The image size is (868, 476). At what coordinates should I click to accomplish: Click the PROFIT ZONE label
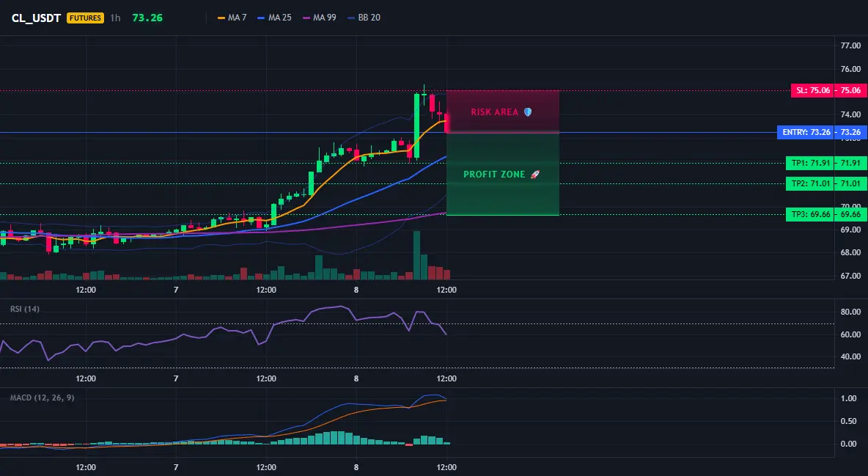point(494,174)
